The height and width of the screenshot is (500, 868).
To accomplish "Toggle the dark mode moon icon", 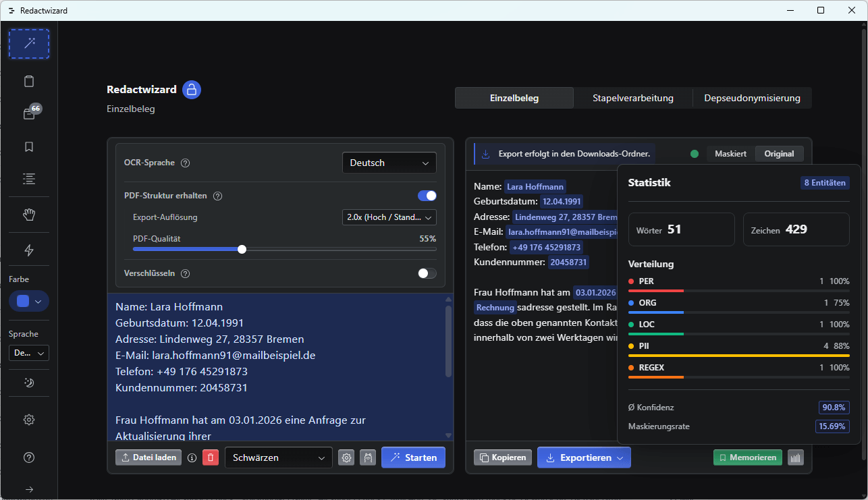I will point(29,383).
